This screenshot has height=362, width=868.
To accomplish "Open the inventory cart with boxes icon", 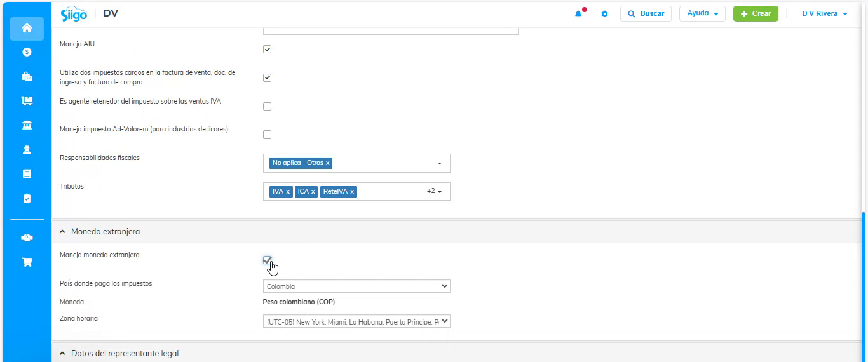I will click(27, 100).
